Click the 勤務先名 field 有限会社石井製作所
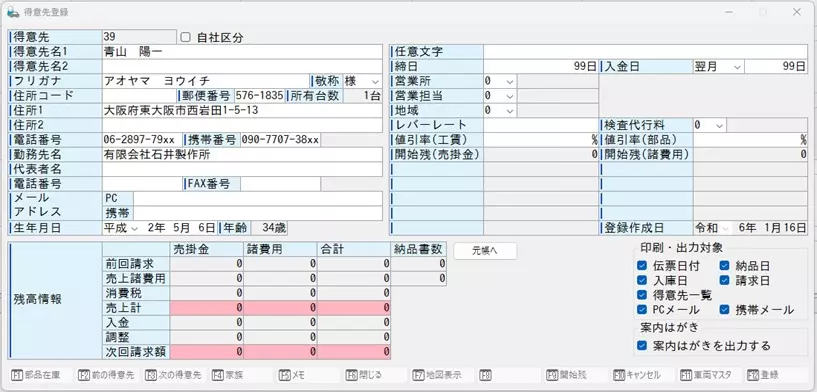The width and height of the screenshot is (817, 392). tap(242, 154)
